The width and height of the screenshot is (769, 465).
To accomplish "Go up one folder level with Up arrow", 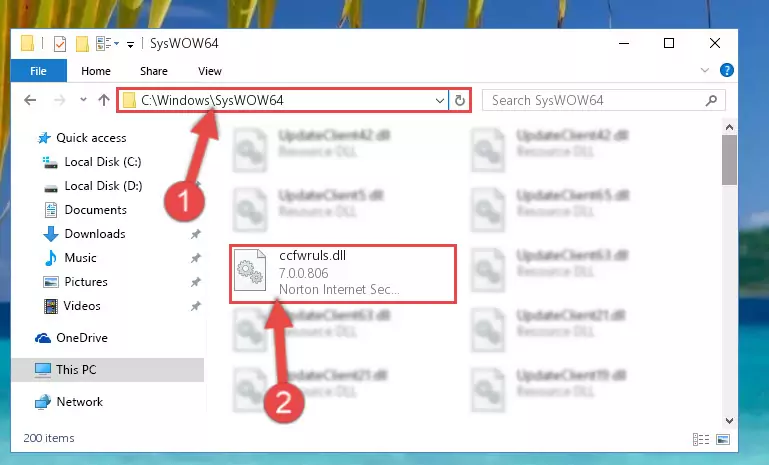I will click(x=103, y=101).
